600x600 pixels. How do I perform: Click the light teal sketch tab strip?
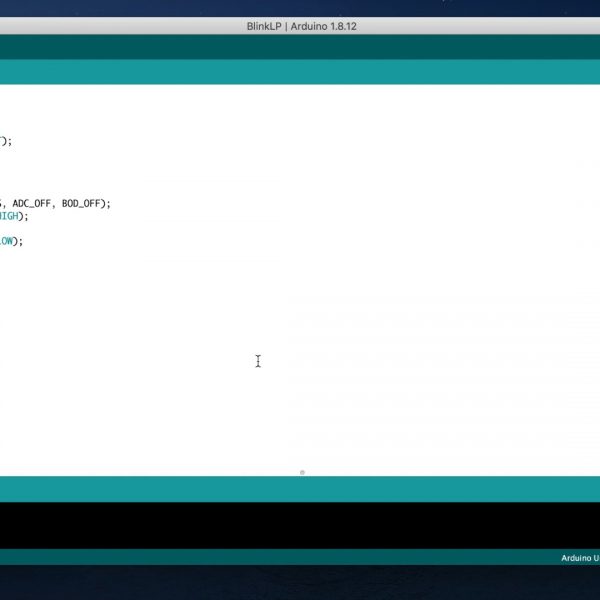pyautogui.click(x=300, y=71)
